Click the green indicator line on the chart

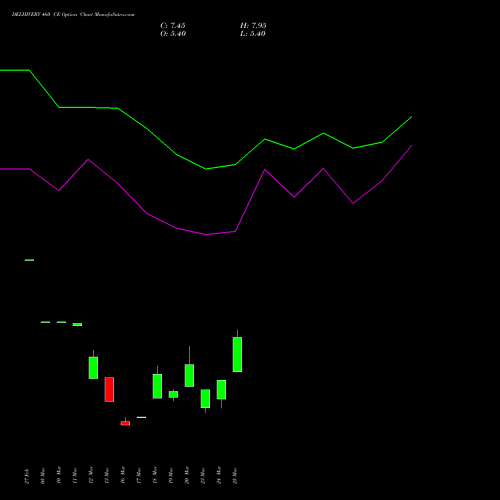pos(206,169)
